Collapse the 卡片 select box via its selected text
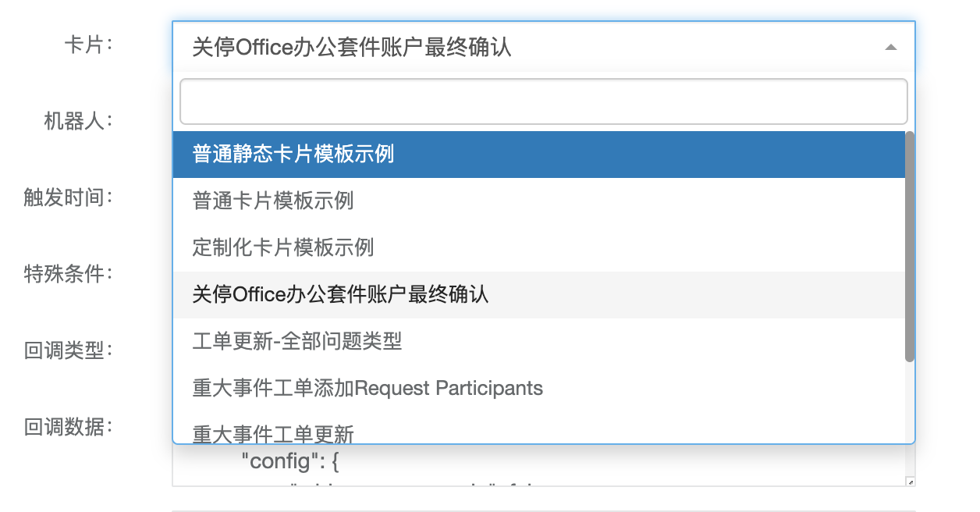This screenshot has width=980, height=512. pyautogui.click(x=351, y=48)
